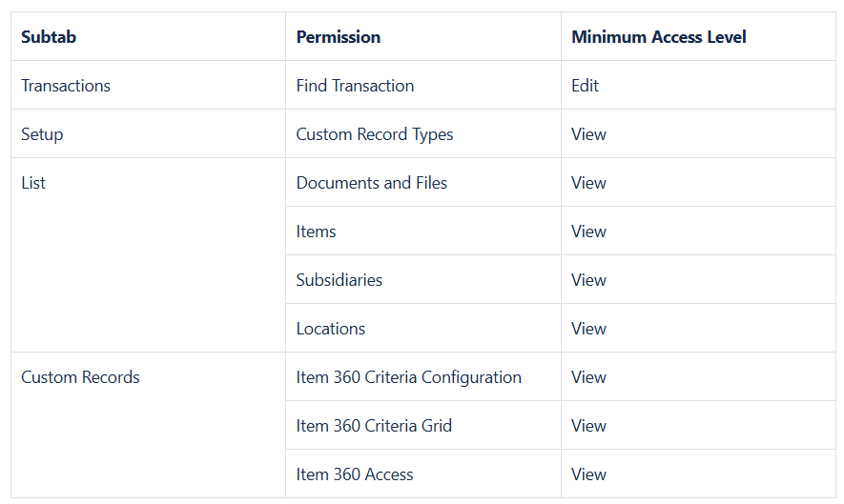Select the Subsidiaries permission cell

pyautogui.click(x=339, y=280)
